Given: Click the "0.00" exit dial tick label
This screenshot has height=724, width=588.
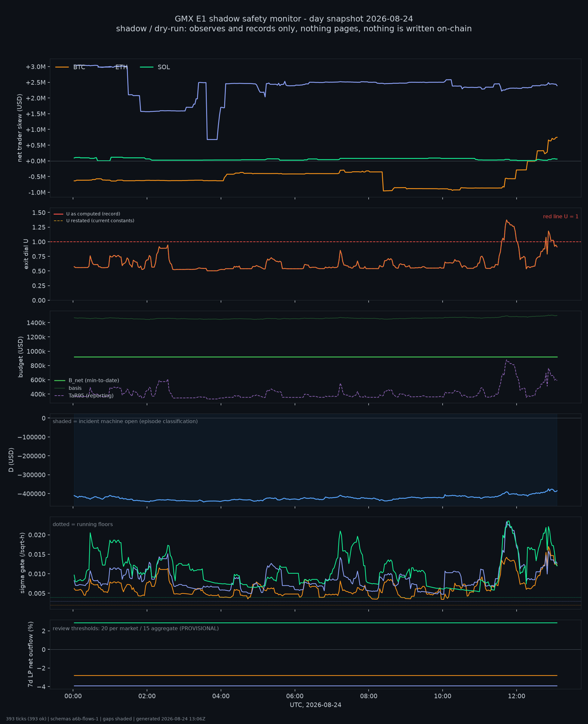Looking at the screenshot, I should [39, 301].
